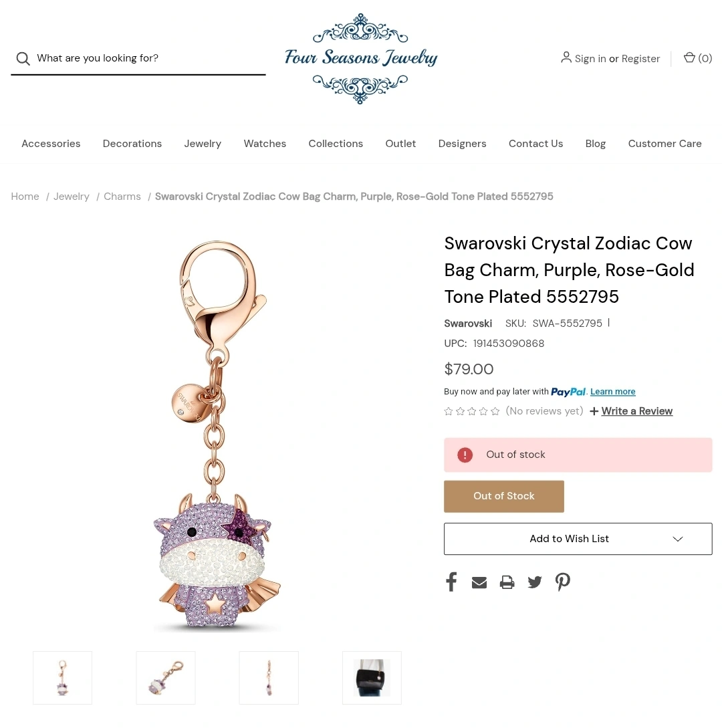This screenshot has height=728, width=722.
Task: Open PayPal Learn more link
Action: (612, 392)
